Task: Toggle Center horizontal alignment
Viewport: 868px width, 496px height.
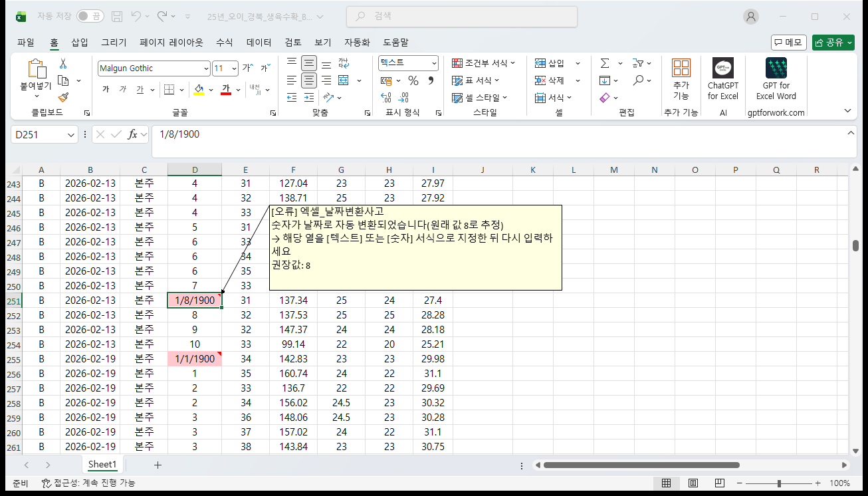Action: 309,80
